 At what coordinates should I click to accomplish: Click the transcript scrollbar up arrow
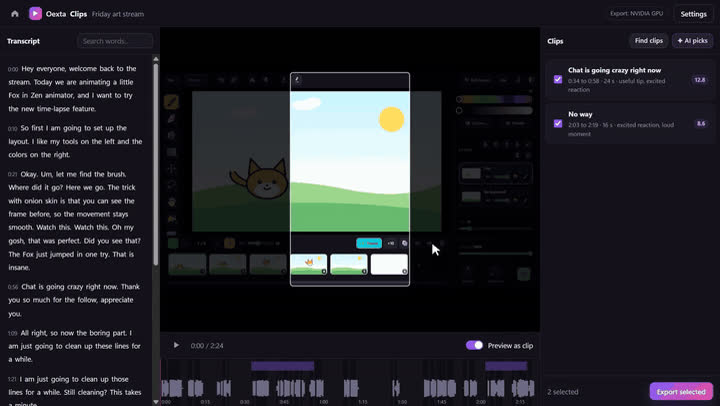coord(156,59)
